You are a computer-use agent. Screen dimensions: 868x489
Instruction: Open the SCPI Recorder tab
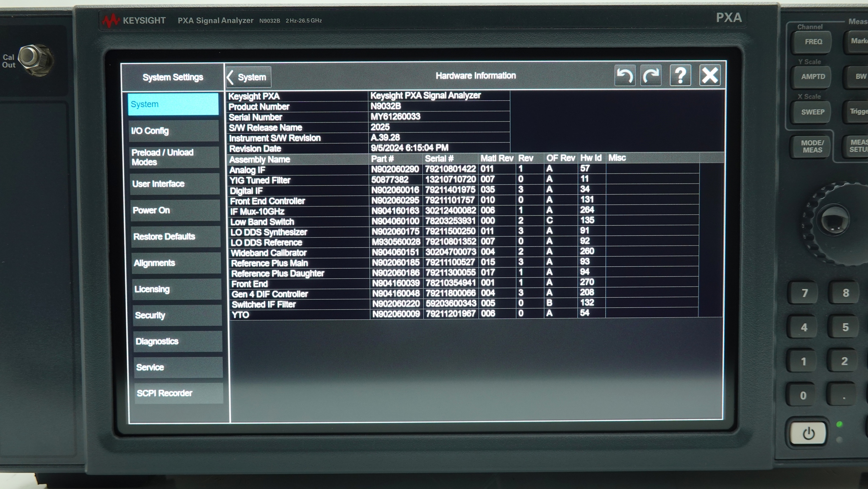178,393
